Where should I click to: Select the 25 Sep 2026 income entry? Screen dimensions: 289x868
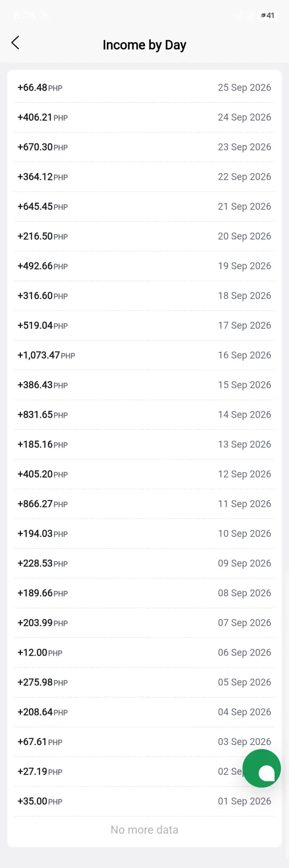[144, 88]
